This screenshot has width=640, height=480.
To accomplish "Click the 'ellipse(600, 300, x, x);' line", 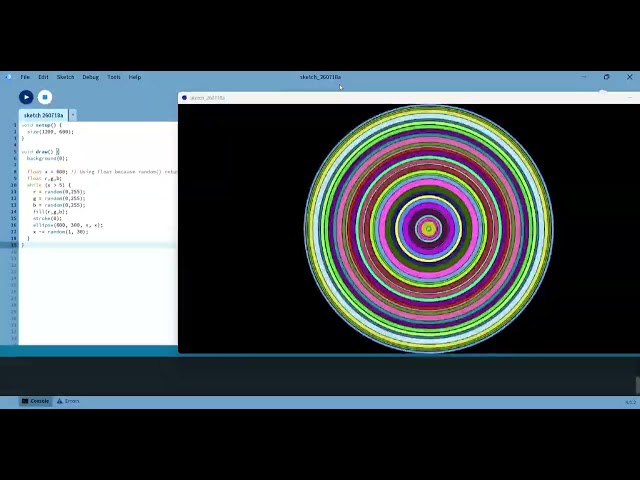I will [x=68, y=225].
